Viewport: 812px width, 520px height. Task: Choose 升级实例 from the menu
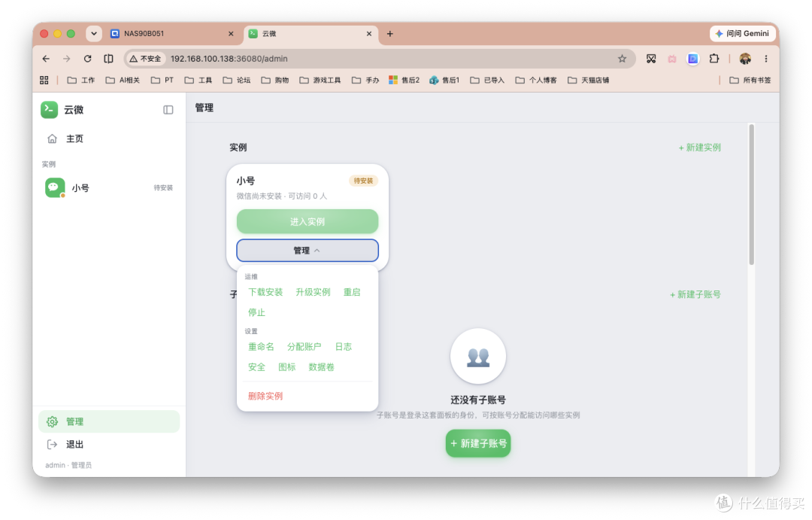[x=313, y=292]
